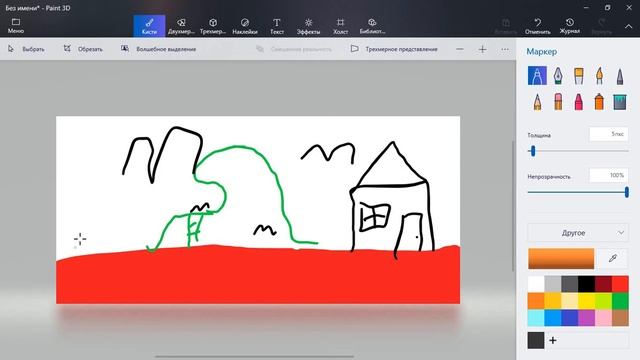The height and width of the screenshot is (360, 640).
Task: Open the Журнал (History) panel
Action: point(570,26)
